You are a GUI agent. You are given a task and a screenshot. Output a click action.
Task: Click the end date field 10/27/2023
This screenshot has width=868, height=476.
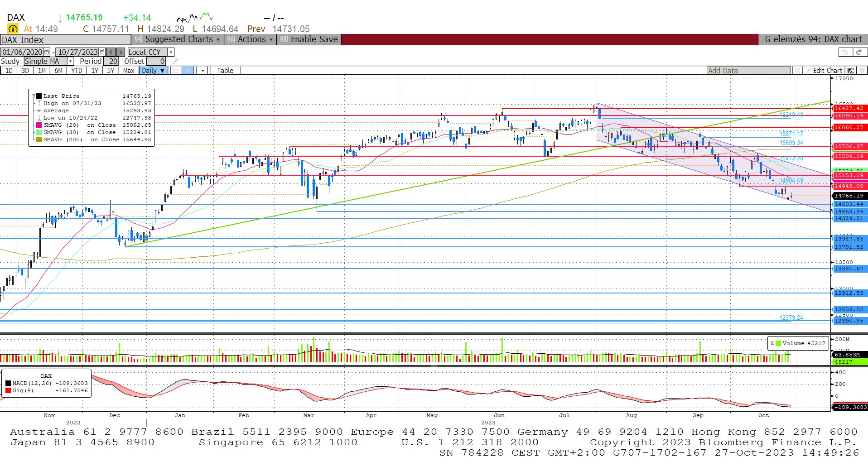tap(77, 52)
